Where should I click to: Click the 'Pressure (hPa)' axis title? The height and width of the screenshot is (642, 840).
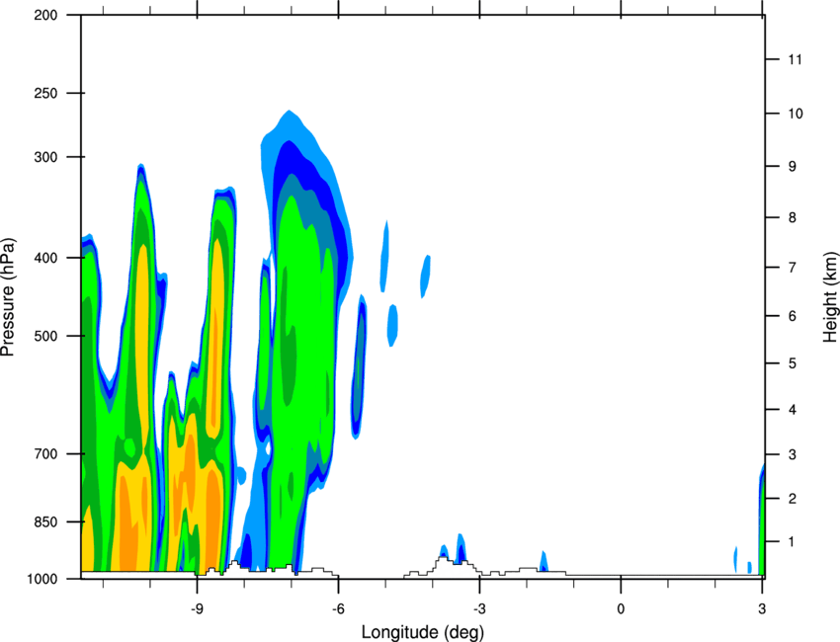coord(8,296)
